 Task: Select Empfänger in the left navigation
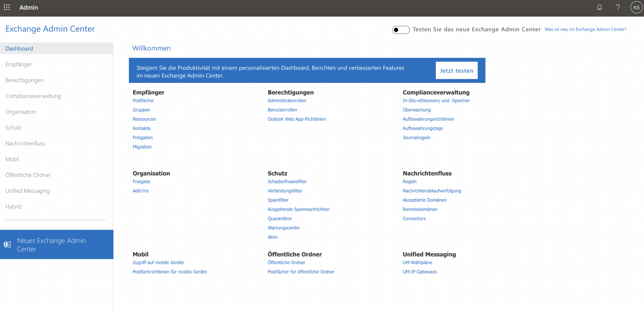pos(19,64)
